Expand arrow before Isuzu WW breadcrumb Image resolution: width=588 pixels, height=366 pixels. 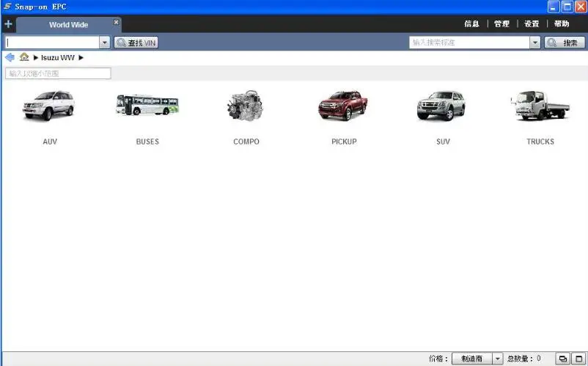36,57
